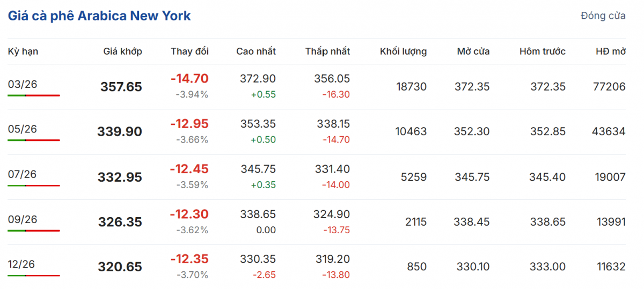
Task: Click the price range bar under 12/26
Action: click(34, 276)
